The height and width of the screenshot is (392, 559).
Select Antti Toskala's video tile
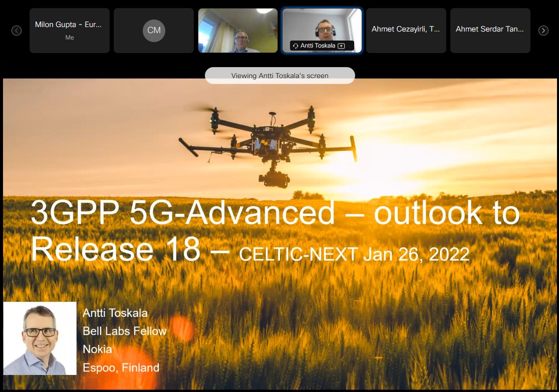pos(322,31)
